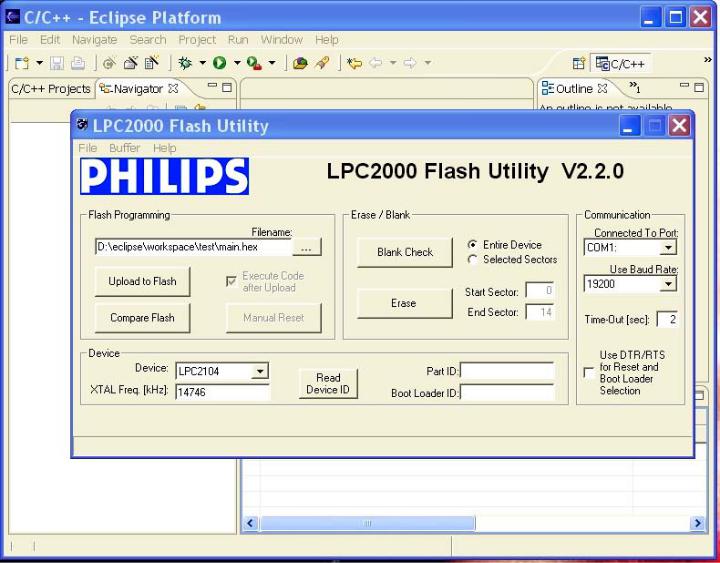720x563 pixels.
Task: Click the horizontal scrollbar thumb in Eclipse
Action: point(367,523)
